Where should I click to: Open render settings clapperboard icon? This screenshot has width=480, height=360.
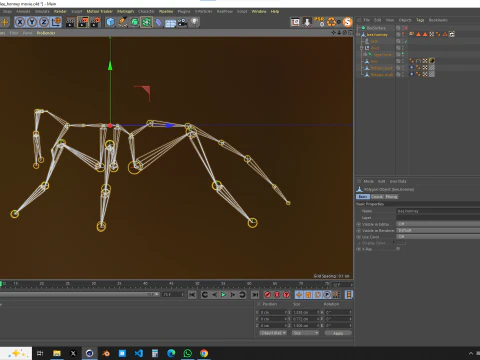[96, 22]
